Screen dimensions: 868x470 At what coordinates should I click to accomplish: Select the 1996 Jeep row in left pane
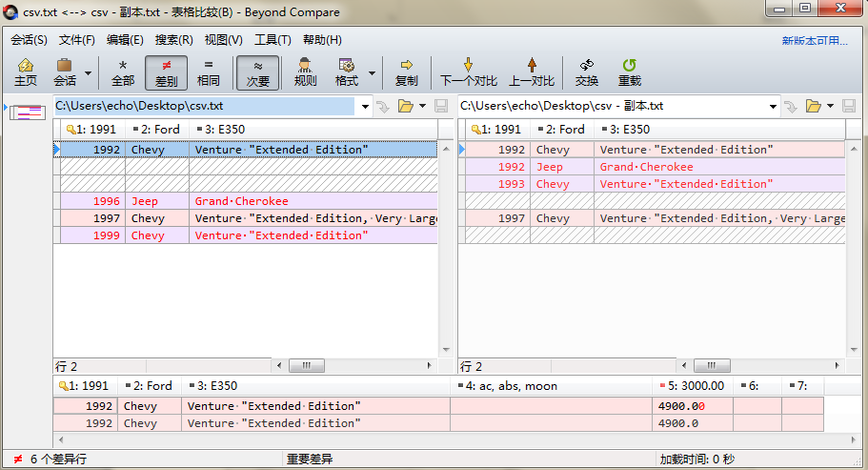click(238, 201)
